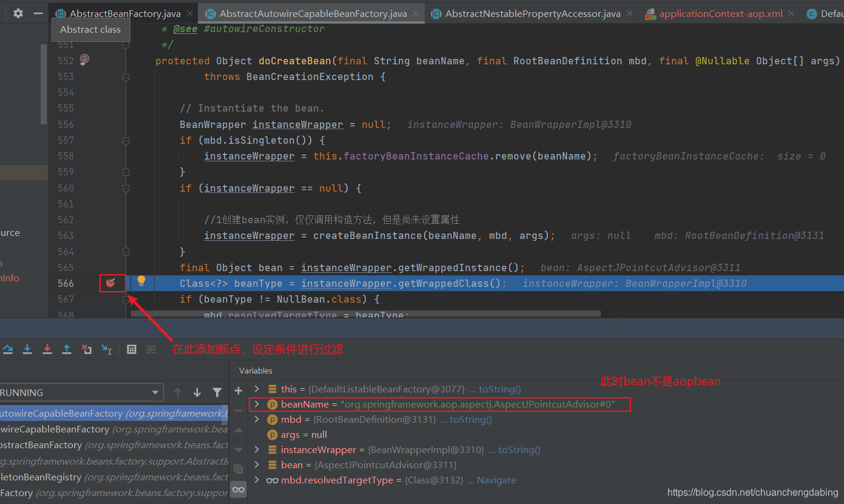
Task: Select the highlighted top stack frame
Action: [x=114, y=413]
